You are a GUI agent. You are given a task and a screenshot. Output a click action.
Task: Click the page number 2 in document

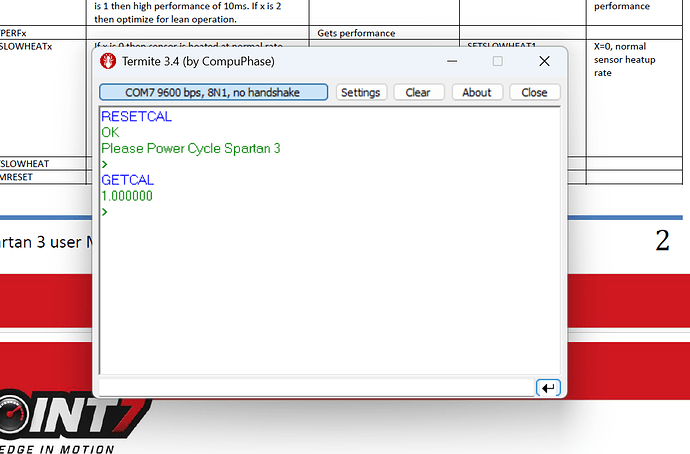pos(662,241)
